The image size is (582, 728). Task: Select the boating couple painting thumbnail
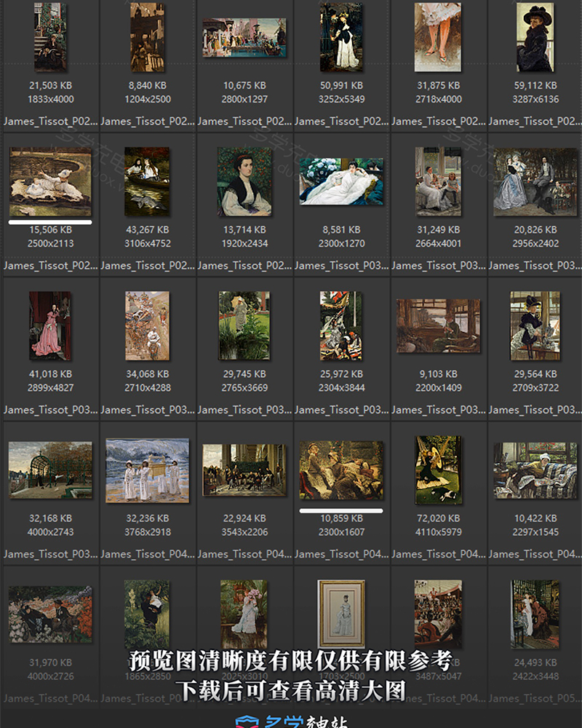click(147, 181)
